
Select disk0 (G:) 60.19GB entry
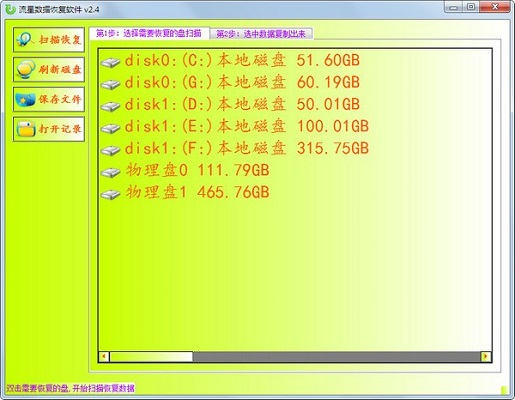tap(231, 82)
